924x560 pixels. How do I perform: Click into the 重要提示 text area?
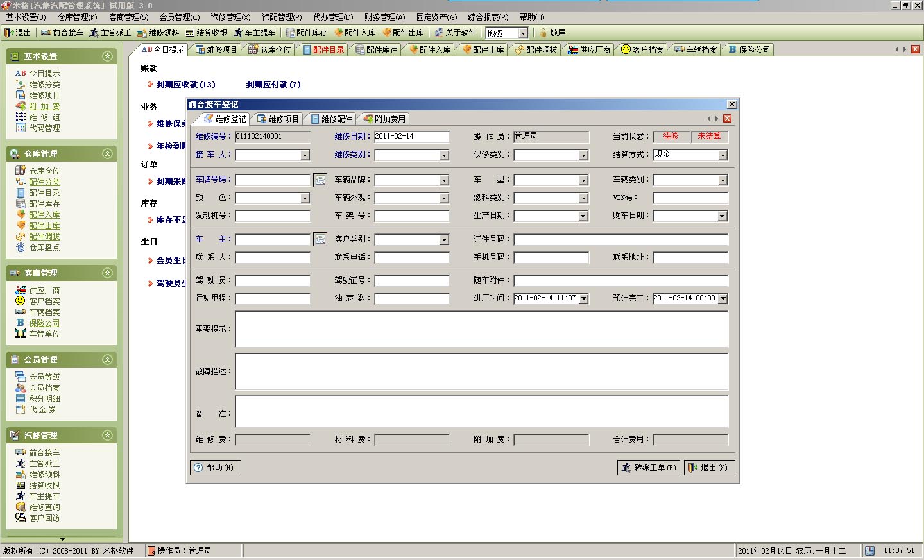point(482,329)
